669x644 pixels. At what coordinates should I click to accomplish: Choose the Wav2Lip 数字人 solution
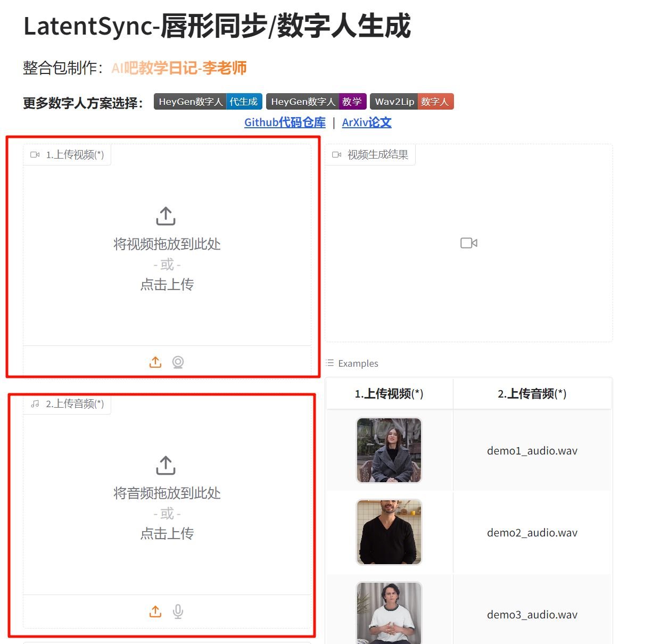(412, 101)
